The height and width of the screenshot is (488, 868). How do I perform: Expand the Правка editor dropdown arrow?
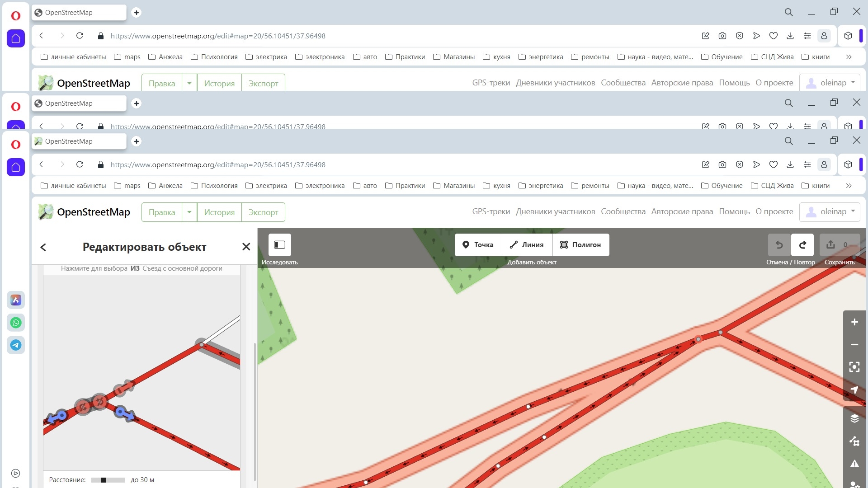click(189, 212)
